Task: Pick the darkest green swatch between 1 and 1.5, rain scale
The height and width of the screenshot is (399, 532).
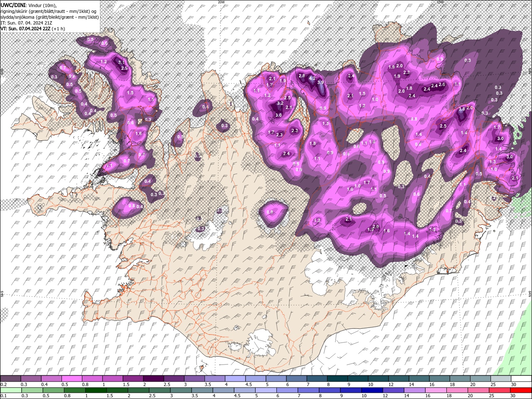Action: pos(96,390)
